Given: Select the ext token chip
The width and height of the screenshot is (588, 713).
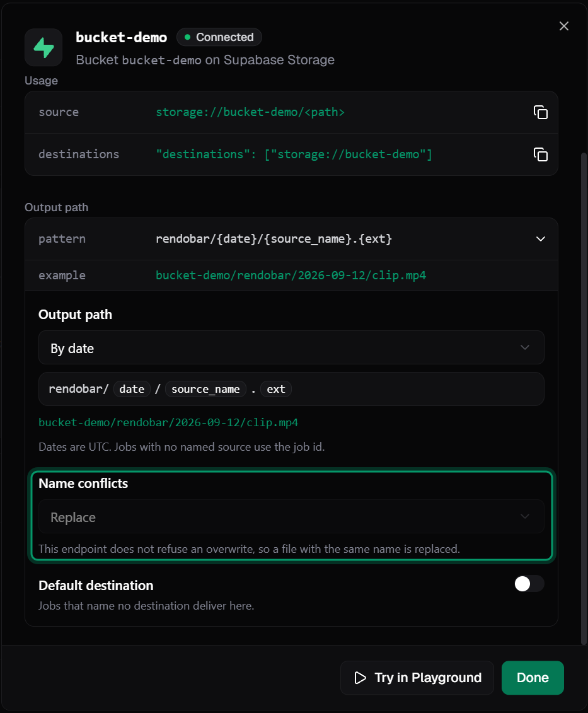Looking at the screenshot, I should point(276,389).
